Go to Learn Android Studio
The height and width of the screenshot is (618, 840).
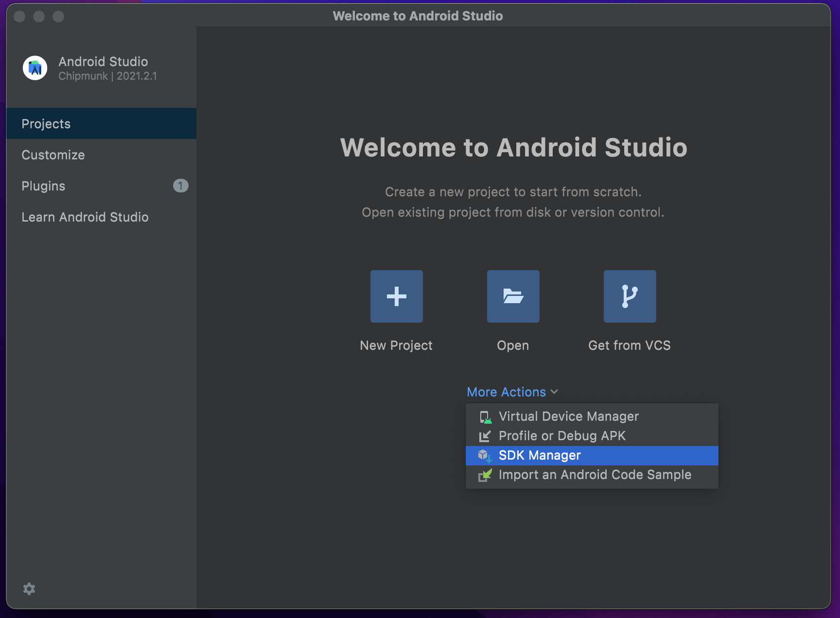tap(101, 217)
